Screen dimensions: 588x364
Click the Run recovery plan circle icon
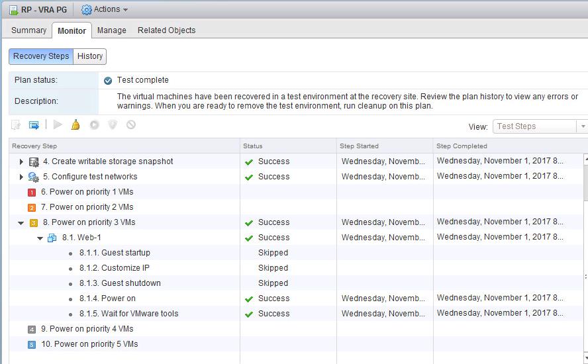coord(94,124)
